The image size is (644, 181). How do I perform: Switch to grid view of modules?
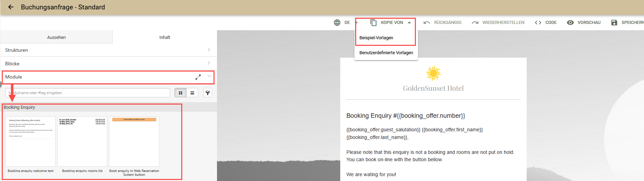181,93
